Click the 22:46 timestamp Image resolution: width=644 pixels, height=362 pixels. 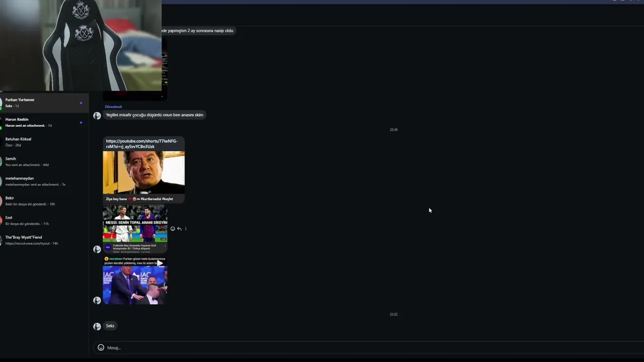point(393,130)
